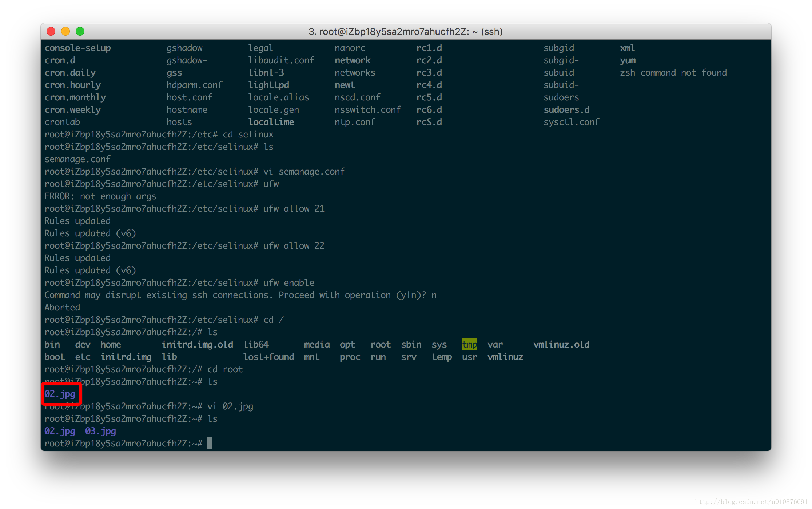Click the 'network' directory entry
This screenshot has width=812, height=509.
pyautogui.click(x=353, y=60)
